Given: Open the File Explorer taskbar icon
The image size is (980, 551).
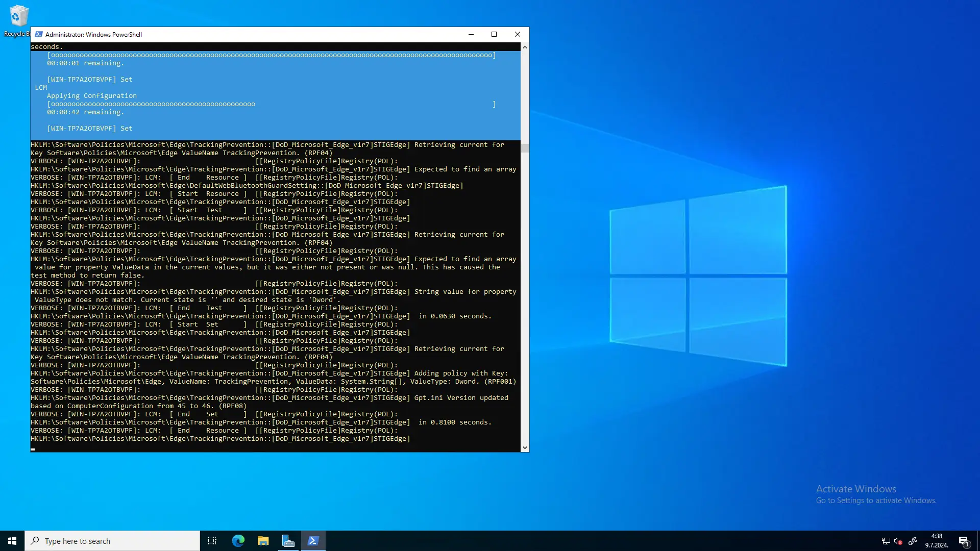Looking at the screenshot, I should click(264, 541).
